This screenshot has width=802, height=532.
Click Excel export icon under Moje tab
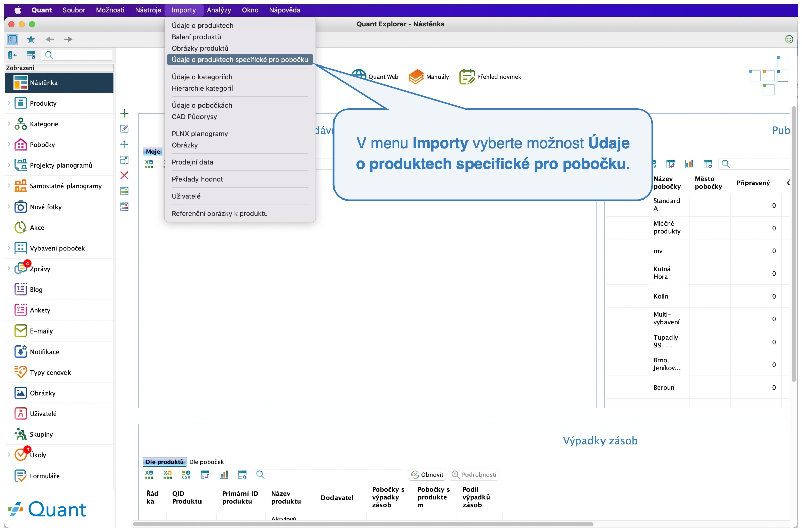tap(149, 164)
